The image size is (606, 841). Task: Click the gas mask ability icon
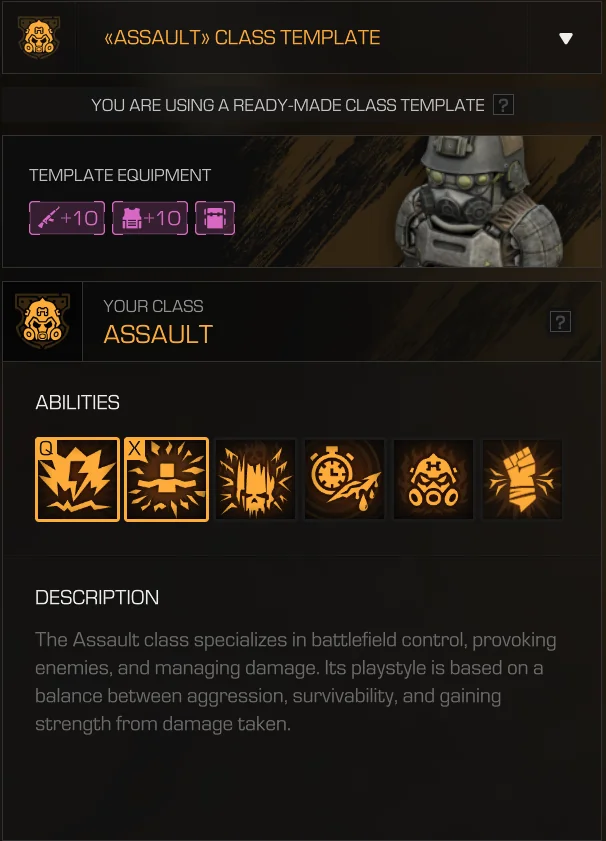pos(433,479)
